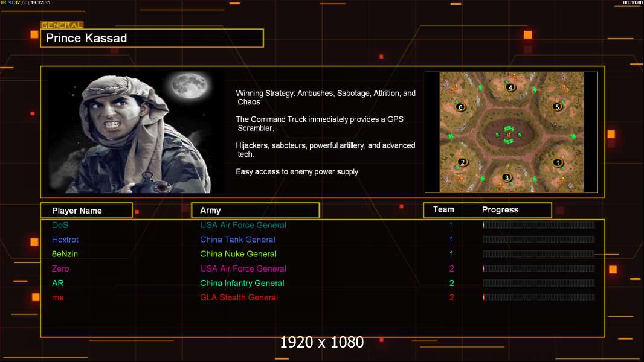Click Easy access to enemy power supply

point(298,172)
